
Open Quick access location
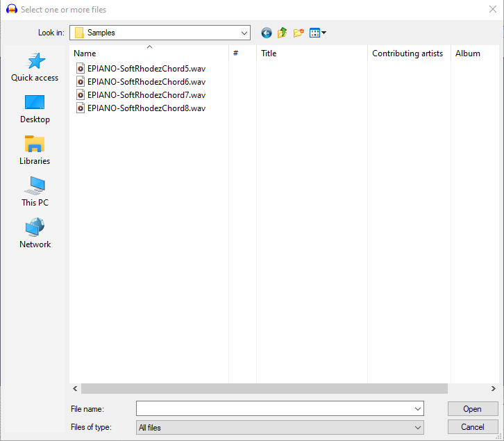point(35,67)
